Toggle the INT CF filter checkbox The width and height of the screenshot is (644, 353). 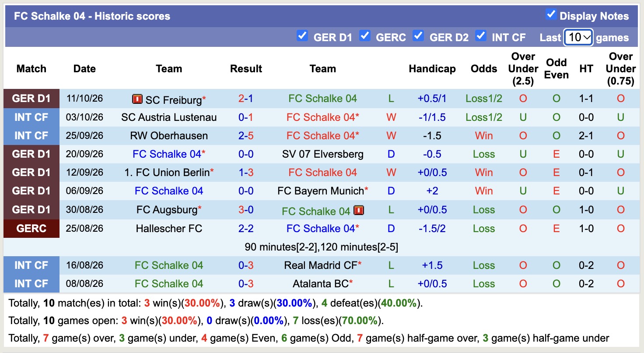[x=481, y=35]
